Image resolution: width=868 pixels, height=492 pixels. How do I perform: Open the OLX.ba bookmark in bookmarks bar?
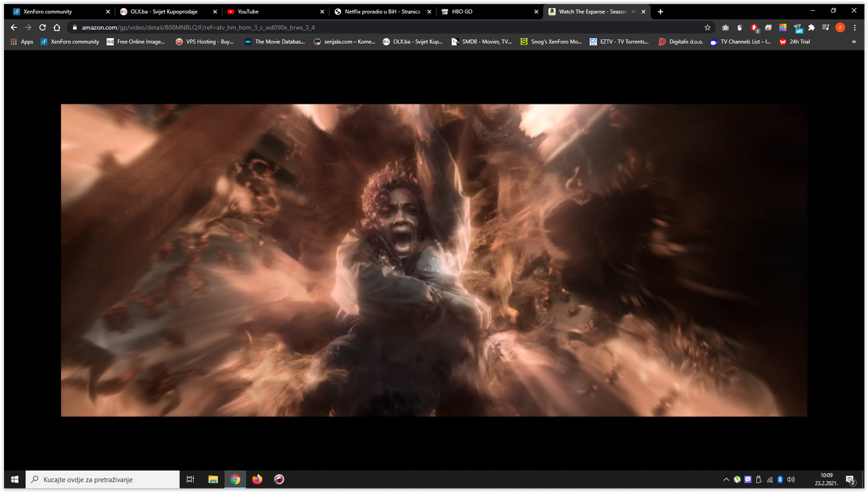click(x=412, y=41)
